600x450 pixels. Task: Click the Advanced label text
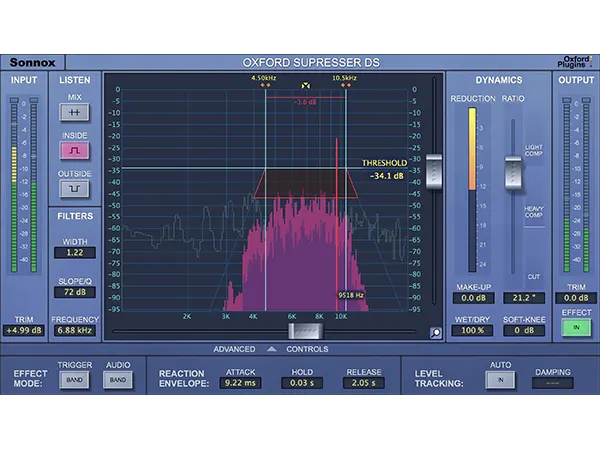tap(234, 349)
